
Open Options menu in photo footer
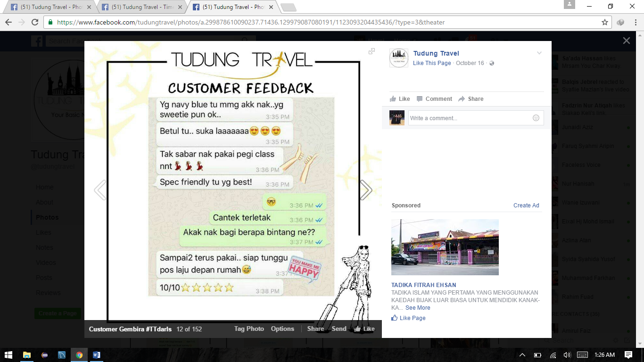point(282,329)
